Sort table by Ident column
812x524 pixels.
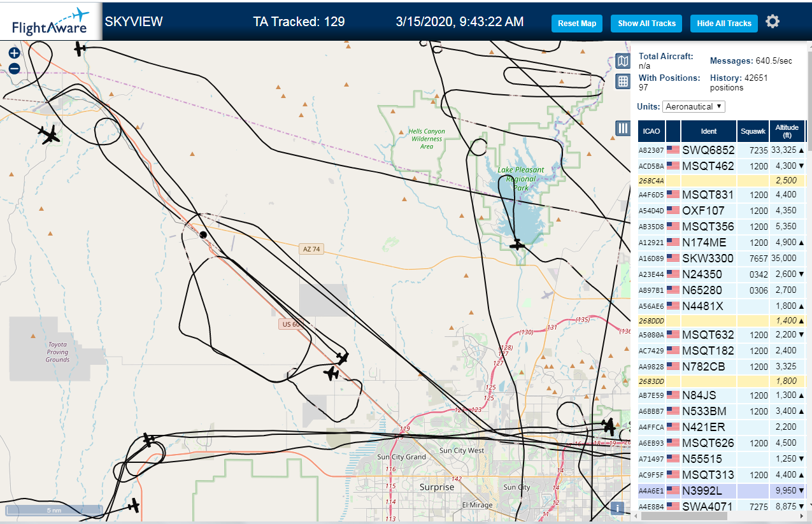pos(709,131)
